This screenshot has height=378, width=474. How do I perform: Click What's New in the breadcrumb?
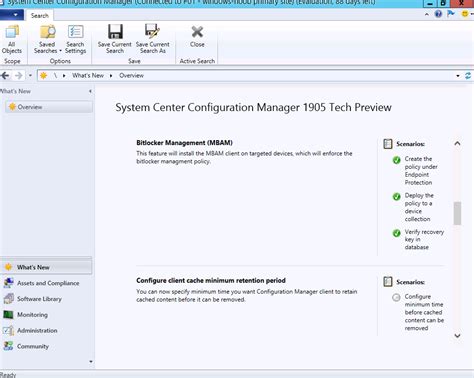[88, 76]
